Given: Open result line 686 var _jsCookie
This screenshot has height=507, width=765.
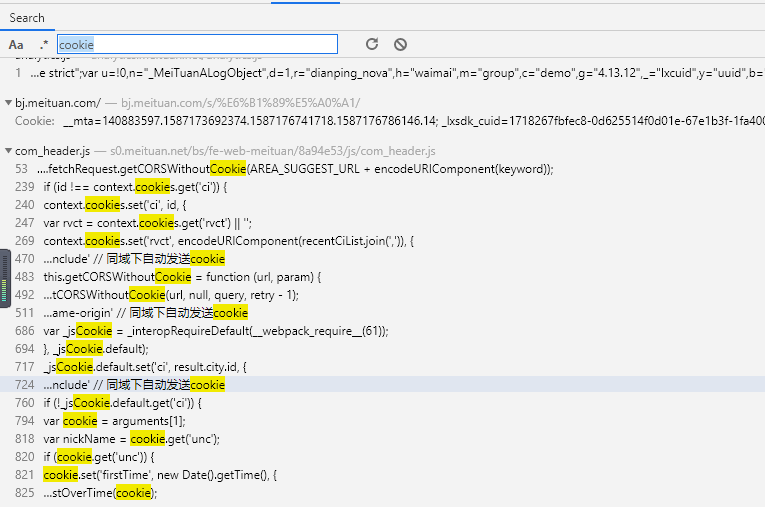Looking at the screenshot, I should [382, 331].
